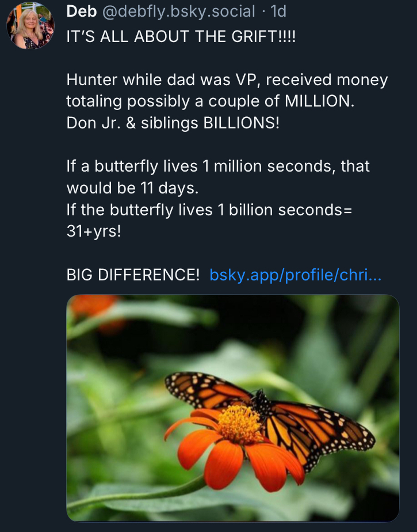Click the "31+yrs!" text
This screenshot has height=532, width=417.
click(x=94, y=231)
